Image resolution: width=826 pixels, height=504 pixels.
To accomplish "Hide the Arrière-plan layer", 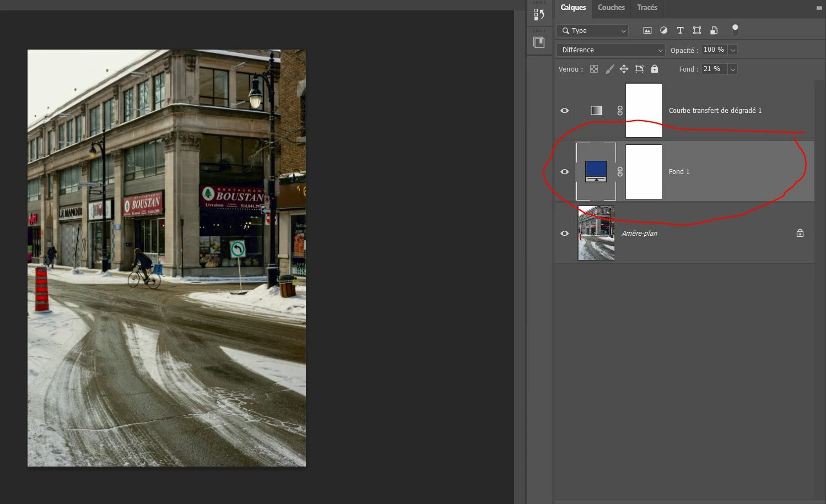I will (x=565, y=234).
